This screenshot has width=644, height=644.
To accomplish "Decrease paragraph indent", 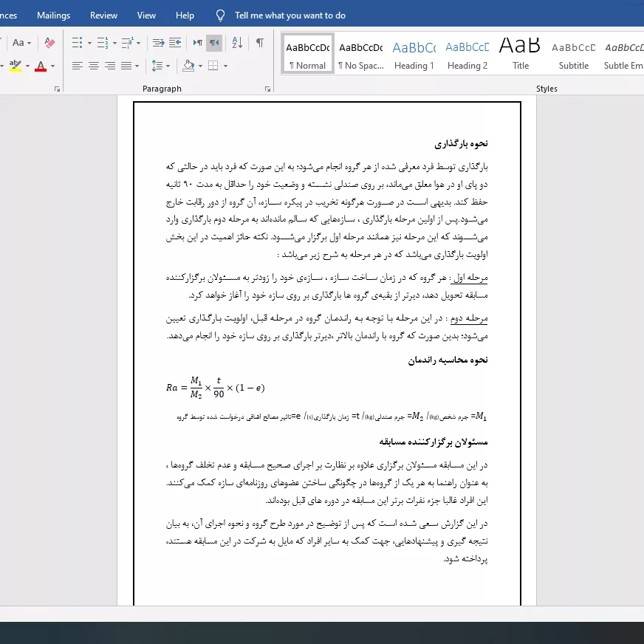I will pyautogui.click(x=158, y=43).
